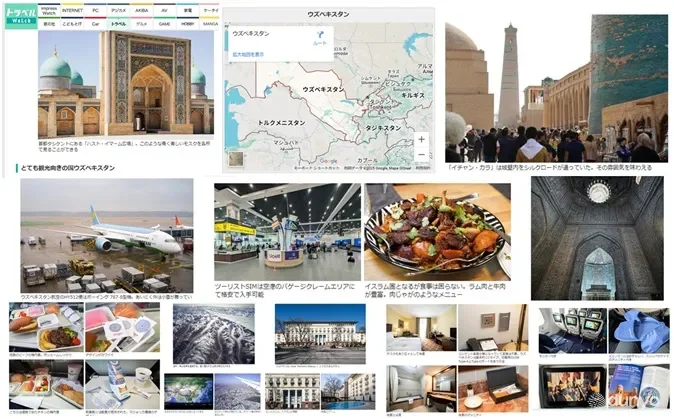
Task: Open the hotel bathroom mirror photo
Action: [x=421, y=388]
